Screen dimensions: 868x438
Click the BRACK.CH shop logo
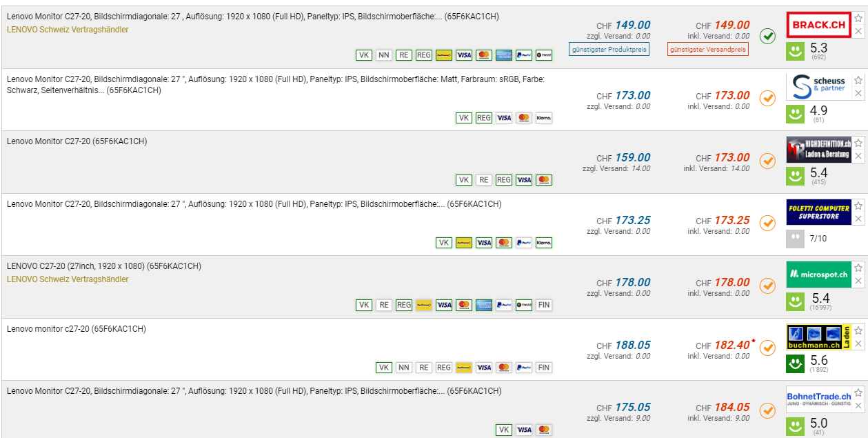click(818, 26)
